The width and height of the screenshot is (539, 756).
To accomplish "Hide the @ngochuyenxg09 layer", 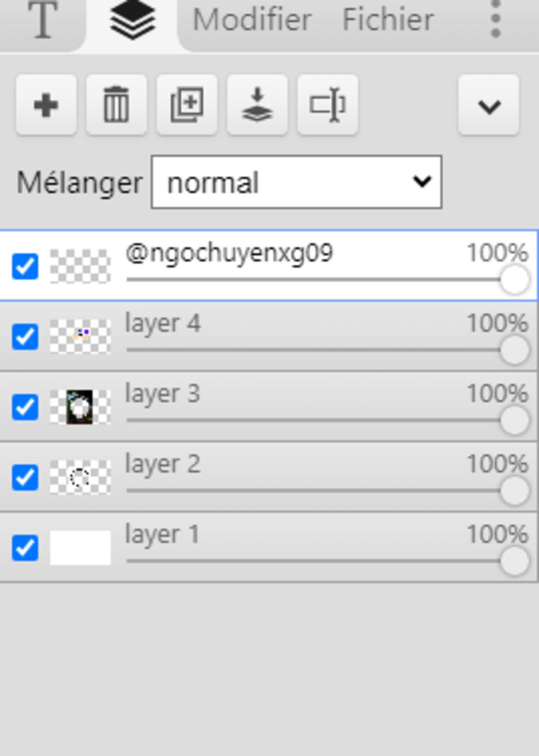I will [x=25, y=266].
